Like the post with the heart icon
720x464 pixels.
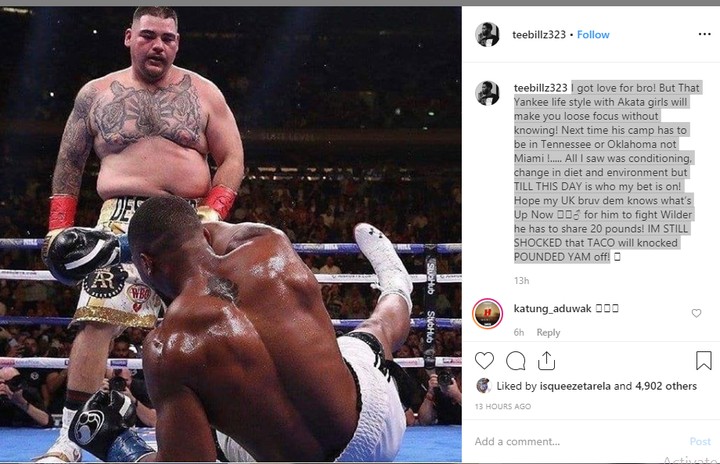pyautogui.click(x=484, y=361)
